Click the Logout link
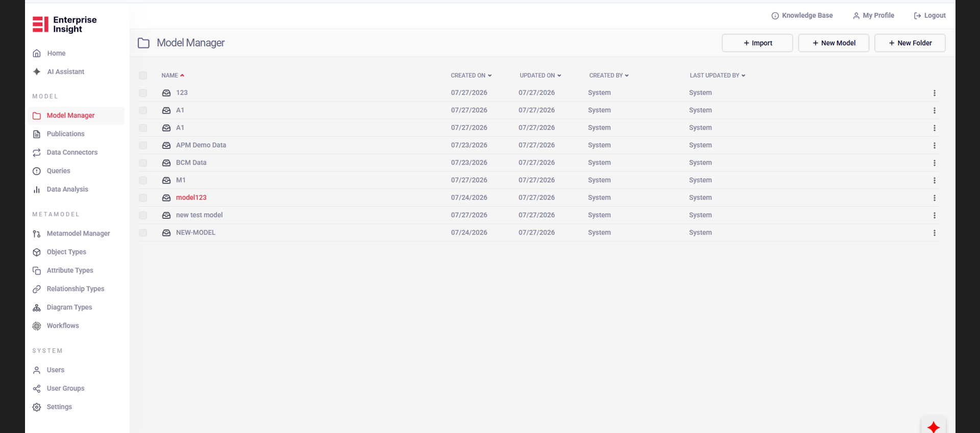The height and width of the screenshot is (433, 980). click(x=929, y=16)
